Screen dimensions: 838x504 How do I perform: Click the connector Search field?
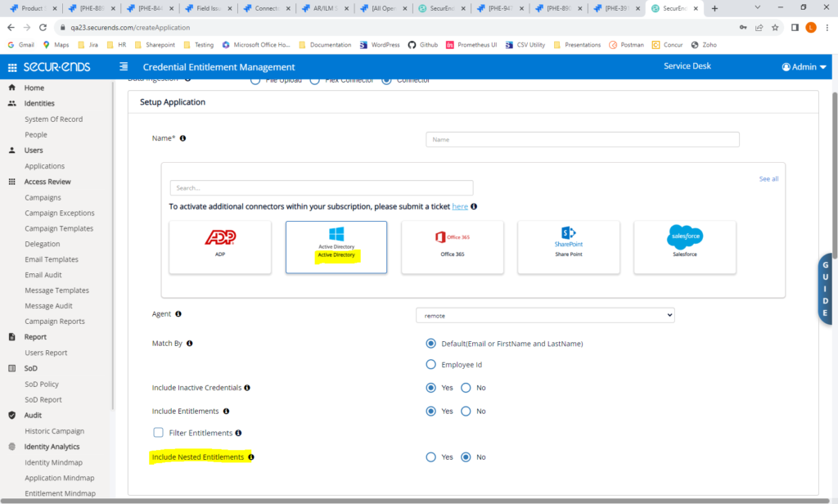(x=322, y=188)
